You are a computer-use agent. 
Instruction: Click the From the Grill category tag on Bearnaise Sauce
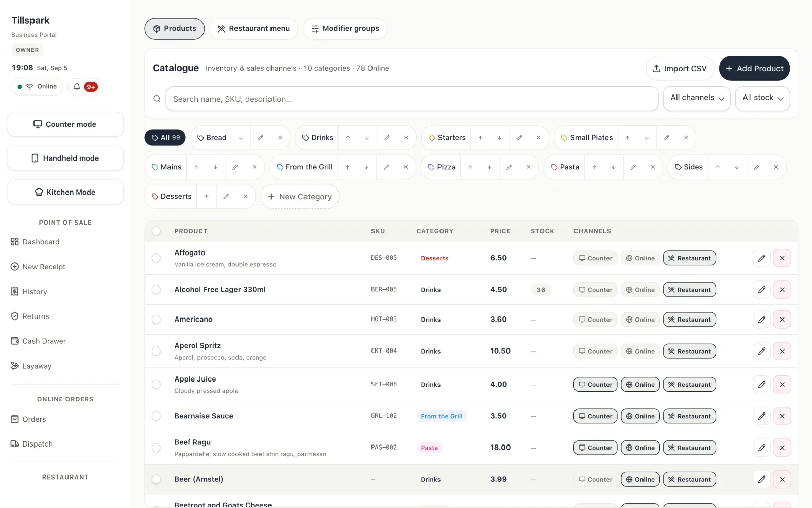(442, 416)
